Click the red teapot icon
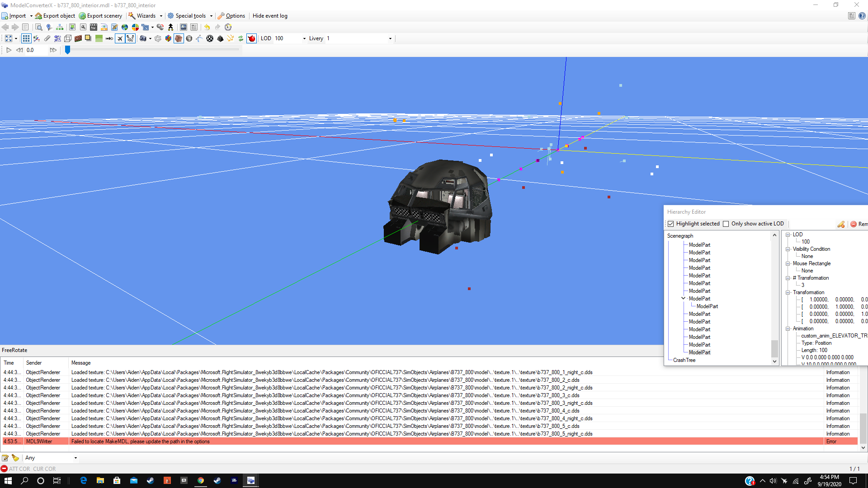The width and height of the screenshot is (868, 488). [252, 38]
